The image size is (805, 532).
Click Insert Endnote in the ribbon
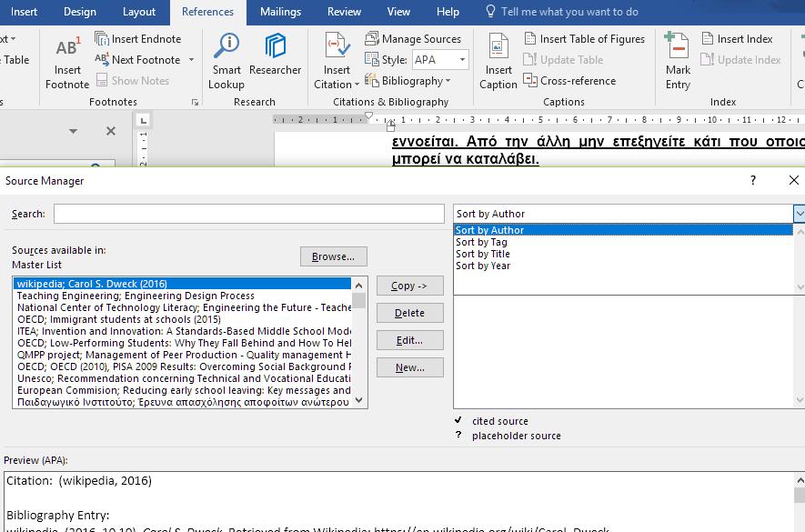pos(138,39)
